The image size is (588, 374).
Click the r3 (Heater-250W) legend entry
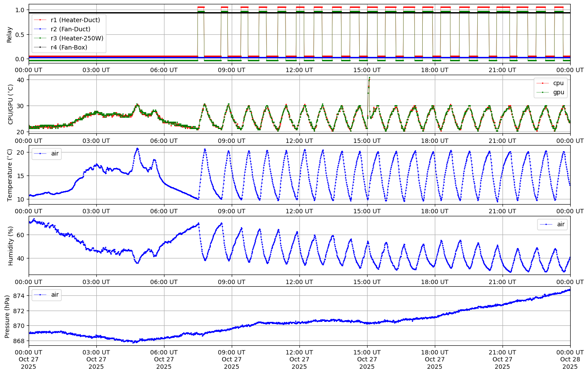(77, 38)
